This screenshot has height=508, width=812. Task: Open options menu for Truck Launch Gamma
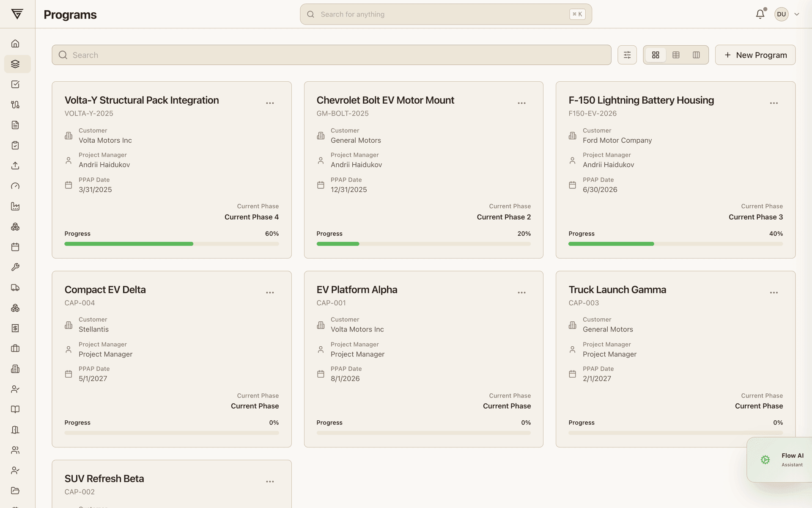774,293
